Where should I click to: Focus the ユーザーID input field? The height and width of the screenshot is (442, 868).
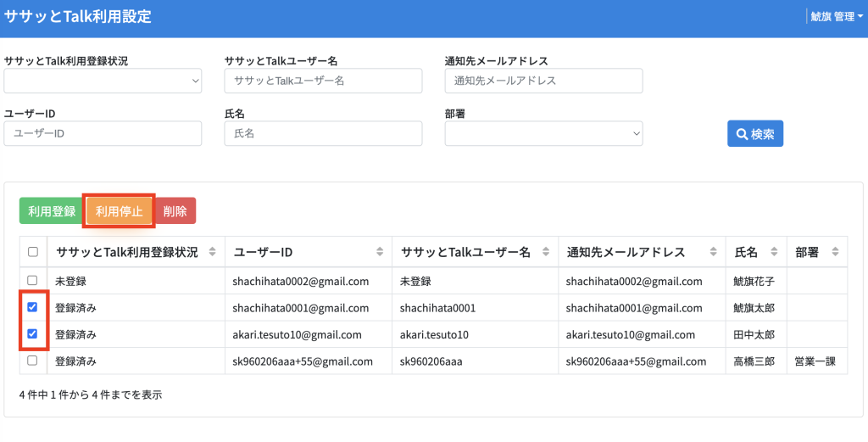click(103, 133)
